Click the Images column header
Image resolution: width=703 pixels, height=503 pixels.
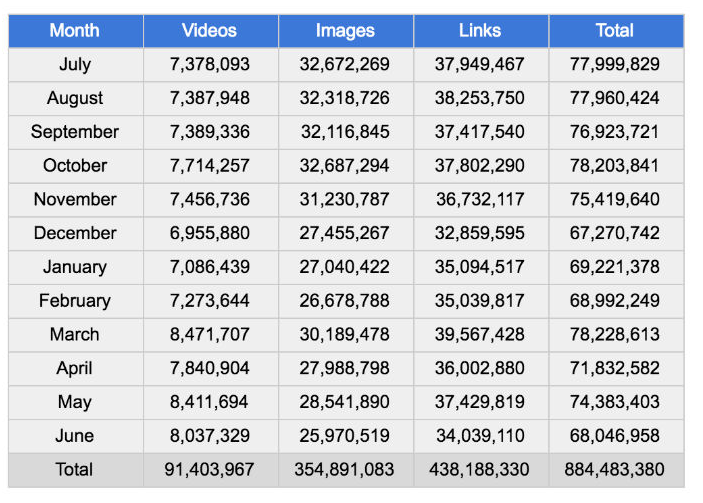[345, 30]
